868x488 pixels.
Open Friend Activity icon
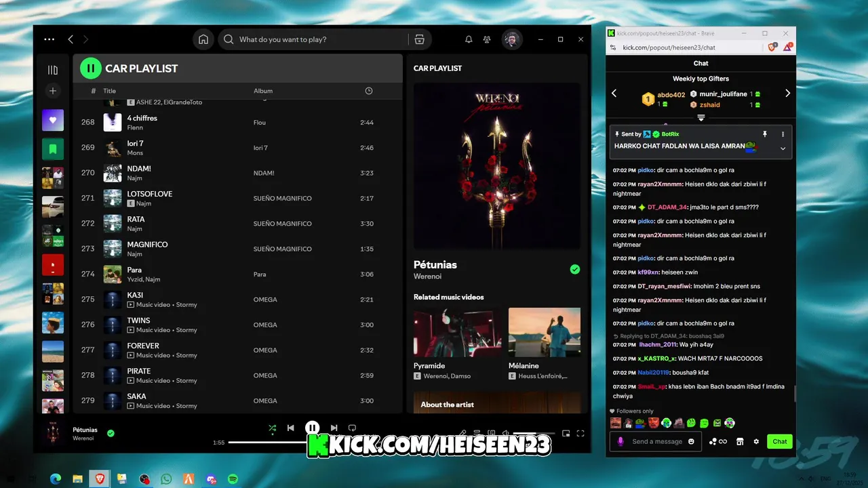coord(487,39)
